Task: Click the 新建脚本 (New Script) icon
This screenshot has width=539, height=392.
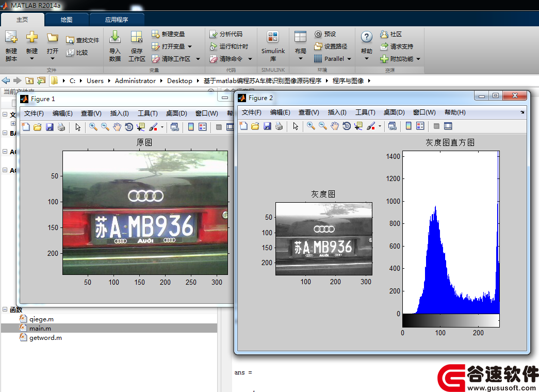Action: (11, 38)
